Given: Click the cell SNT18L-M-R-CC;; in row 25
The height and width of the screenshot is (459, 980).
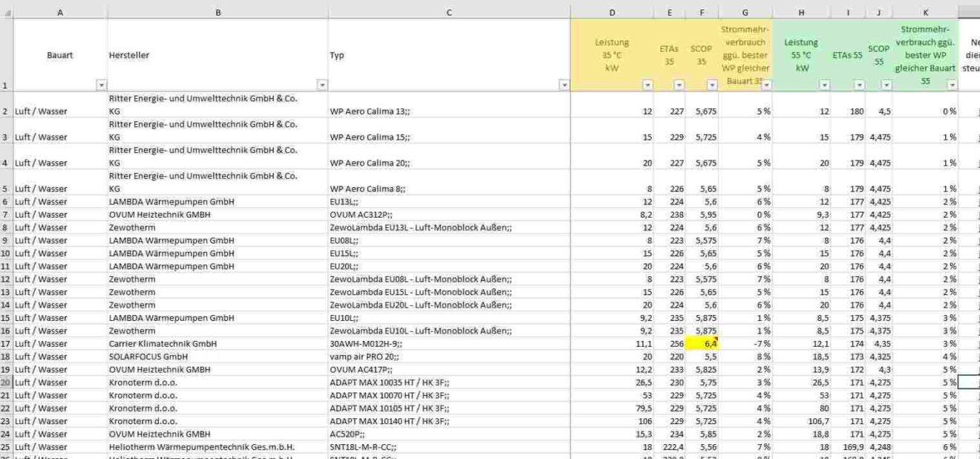Looking at the screenshot, I should click(x=449, y=447).
